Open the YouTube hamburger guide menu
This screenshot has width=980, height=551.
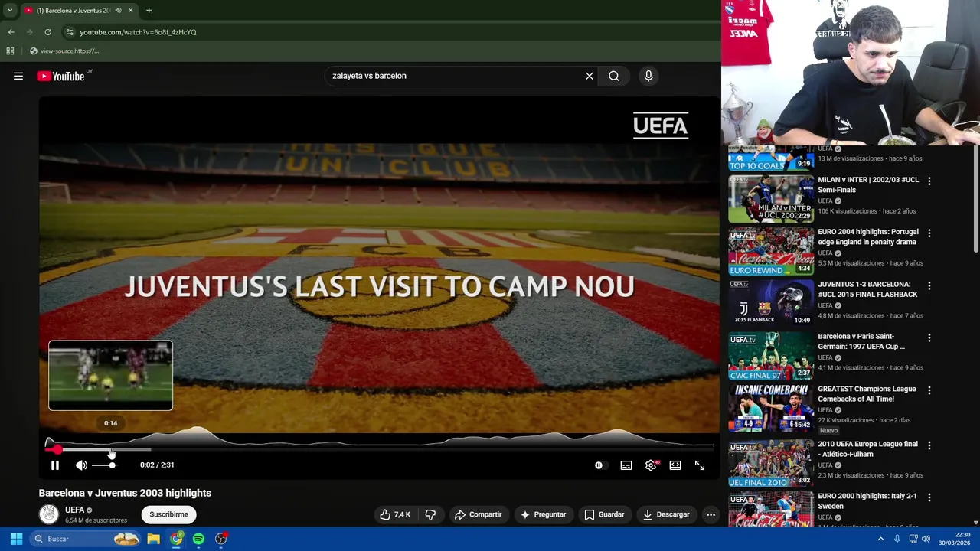click(x=18, y=76)
